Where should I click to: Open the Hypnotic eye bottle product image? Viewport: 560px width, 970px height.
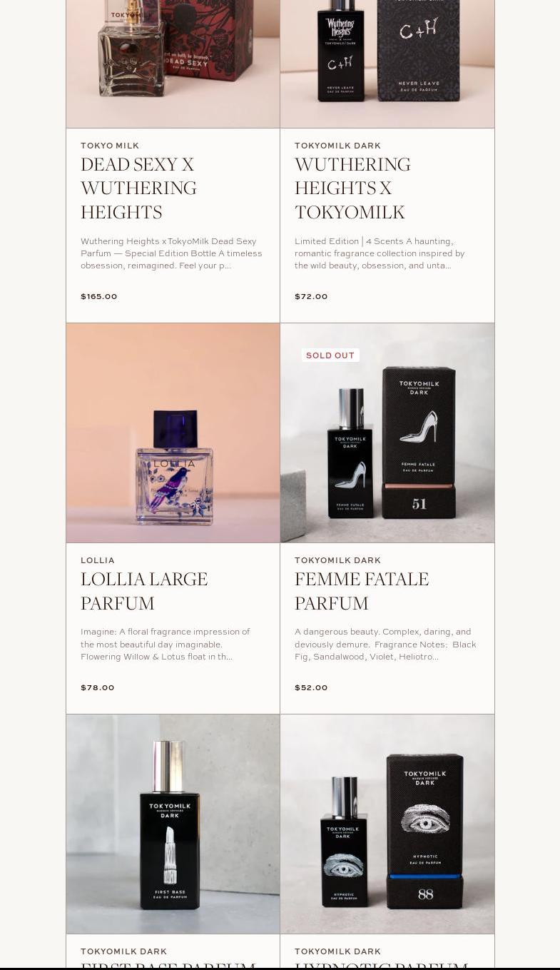point(387,824)
